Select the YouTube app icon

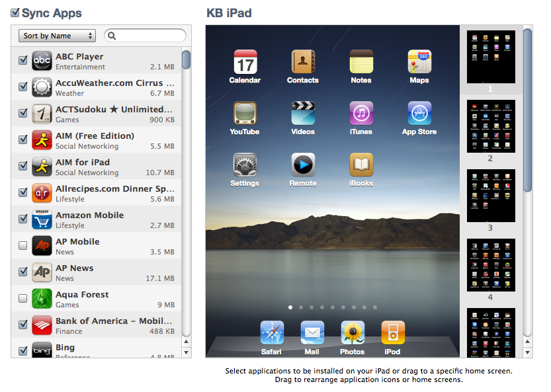tap(245, 114)
